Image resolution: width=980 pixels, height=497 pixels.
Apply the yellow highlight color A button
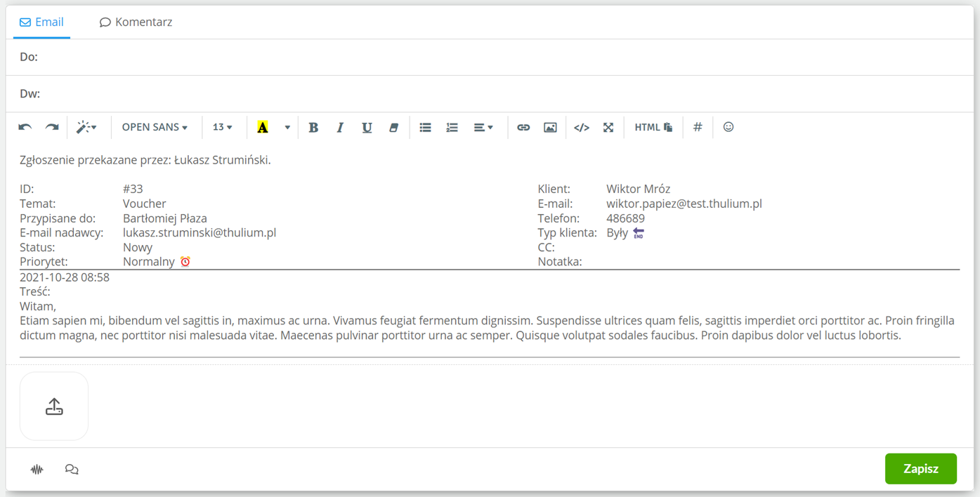pos(263,127)
